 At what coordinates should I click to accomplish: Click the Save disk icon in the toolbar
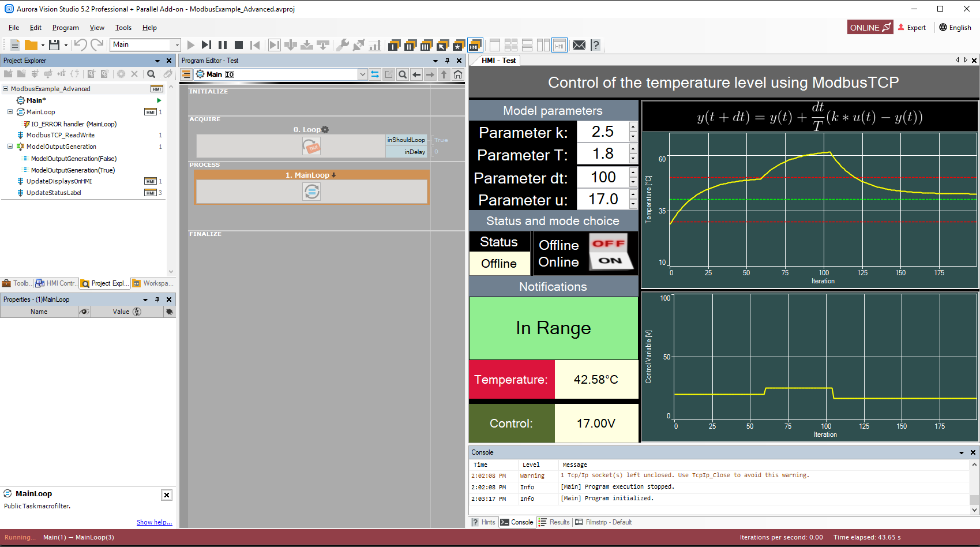[54, 45]
